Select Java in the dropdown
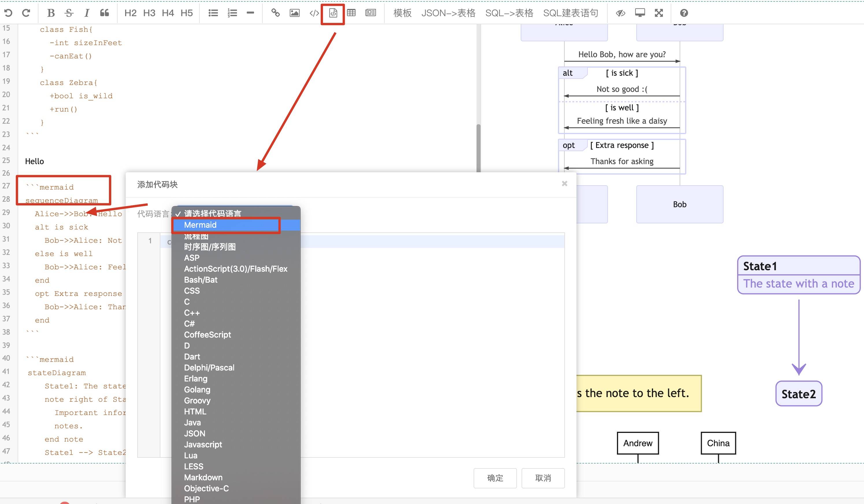This screenshot has height=504, width=864. [236, 423]
